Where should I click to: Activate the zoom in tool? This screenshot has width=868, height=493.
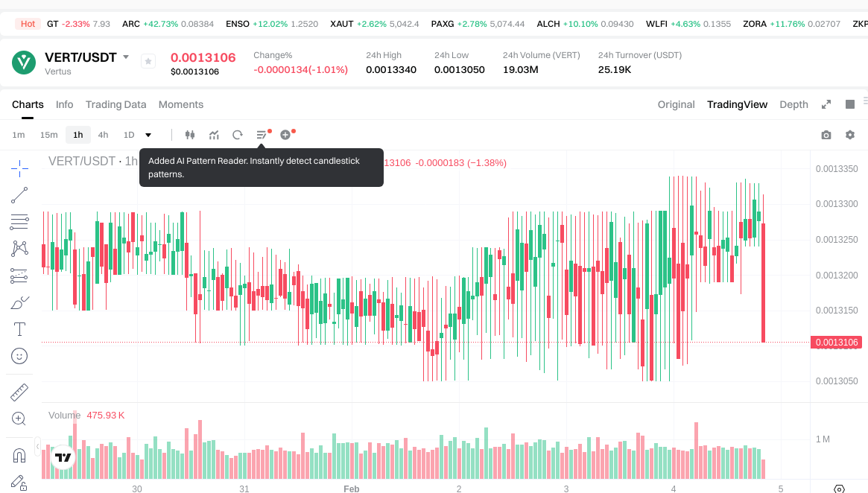(19, 419)
